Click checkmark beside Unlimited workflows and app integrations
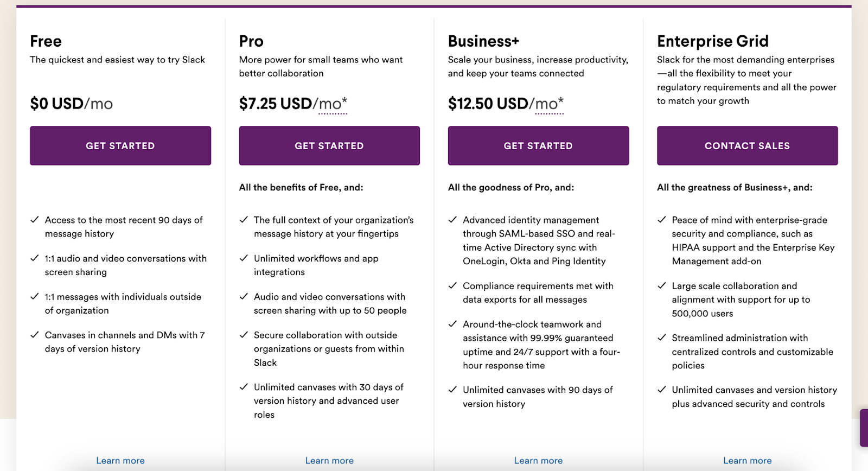Viewport: 868px width, 471px height. tap(244, 258)
